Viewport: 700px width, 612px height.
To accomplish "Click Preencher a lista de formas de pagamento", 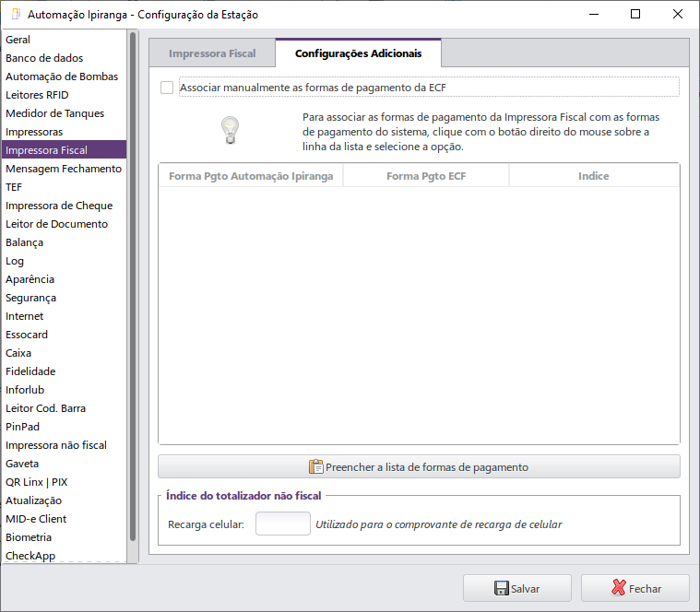I will point(419,467).
